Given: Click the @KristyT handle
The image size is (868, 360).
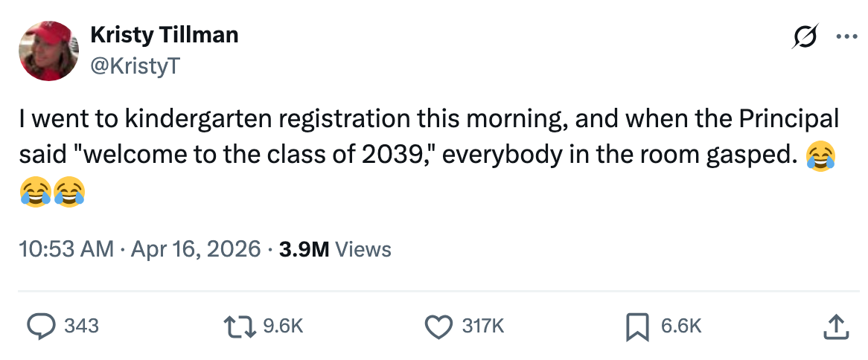Looking at the screenshot, I should (134, 66).
